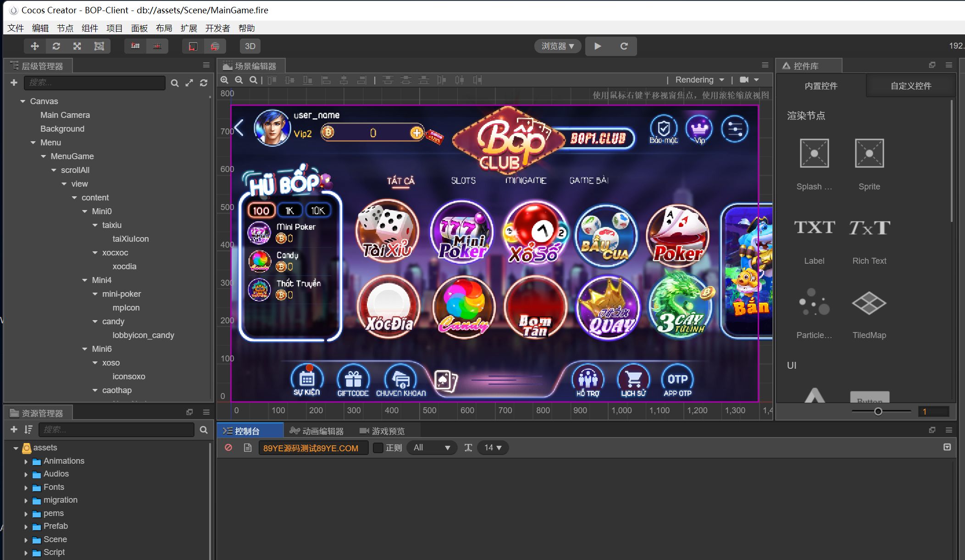This screenshot has height=560, width=965.
Task: Collapse the Mini0 node
Action: tap(84, 211)
